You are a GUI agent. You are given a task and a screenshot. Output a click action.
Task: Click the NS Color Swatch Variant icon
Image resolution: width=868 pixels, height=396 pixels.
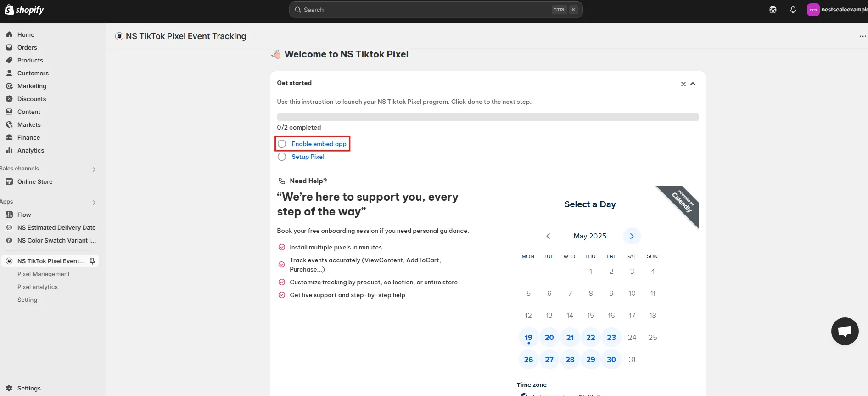(x=9, y=240)
